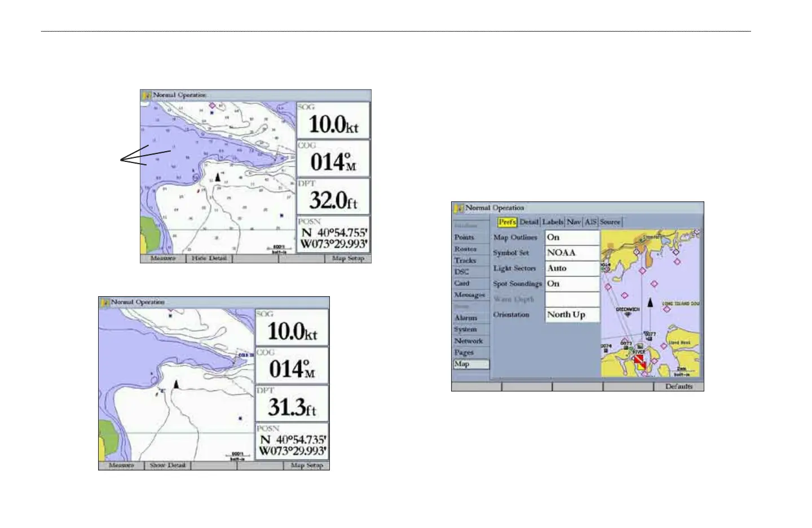This screenshot has width=812, height=528.
Task: Open the Light Sectors Auto field
Action: (x=572, y=269)
